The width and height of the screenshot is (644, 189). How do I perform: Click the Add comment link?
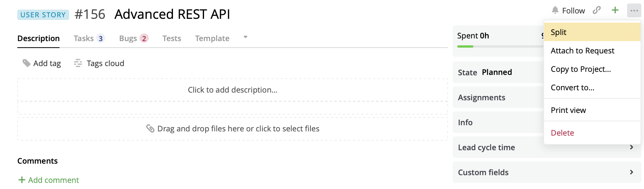(53, 180)
